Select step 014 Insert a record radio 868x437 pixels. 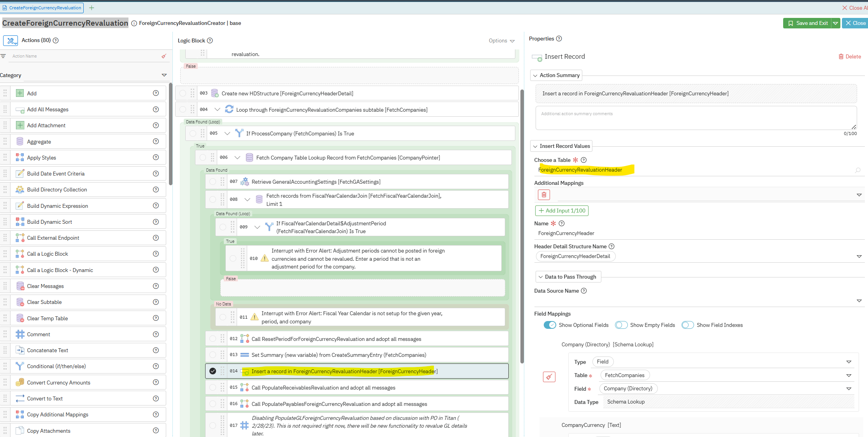pyautogui.click(x=213, y=371)
